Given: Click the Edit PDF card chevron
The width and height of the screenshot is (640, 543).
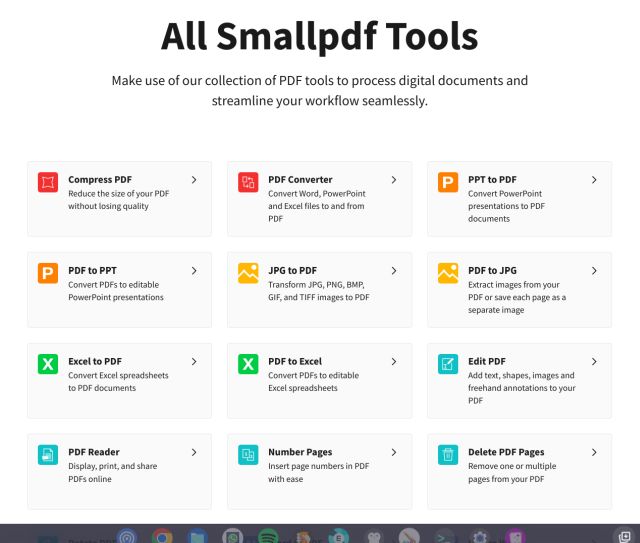Looking at the screenshot, I should tap(594, 362).
